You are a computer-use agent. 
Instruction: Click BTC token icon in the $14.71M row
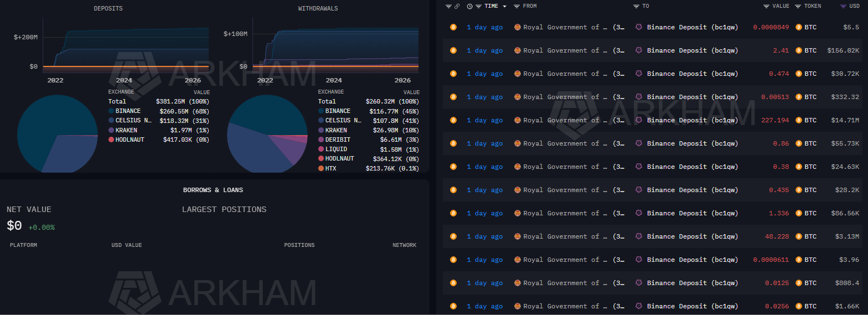pyautogui.click(x=799, y=120)
